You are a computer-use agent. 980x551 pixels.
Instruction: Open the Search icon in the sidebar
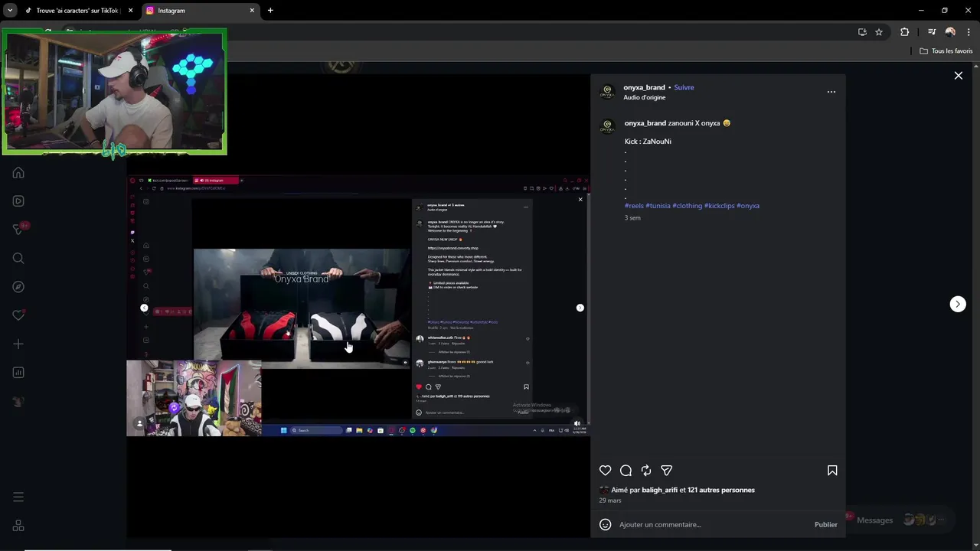point(18,259)
